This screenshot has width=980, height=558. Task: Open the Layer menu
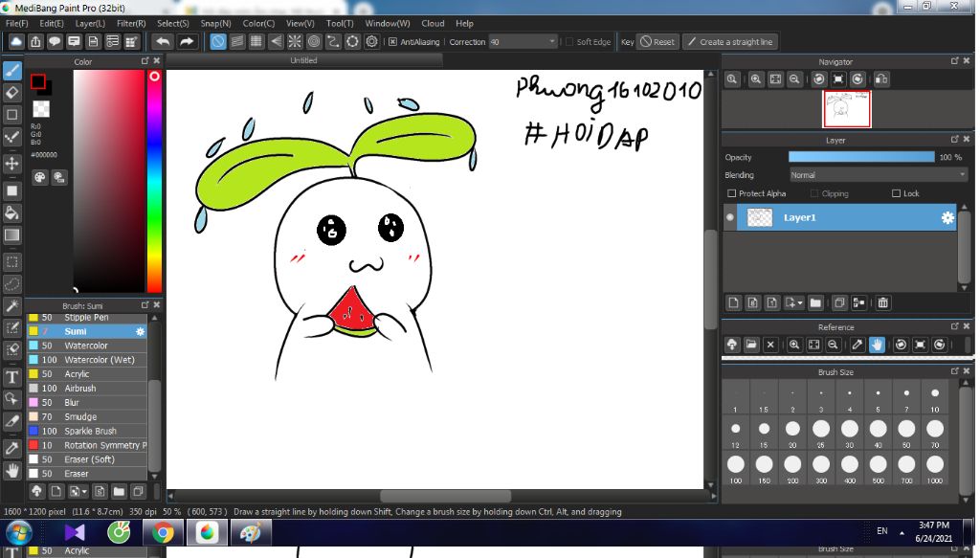click(90, 23)
